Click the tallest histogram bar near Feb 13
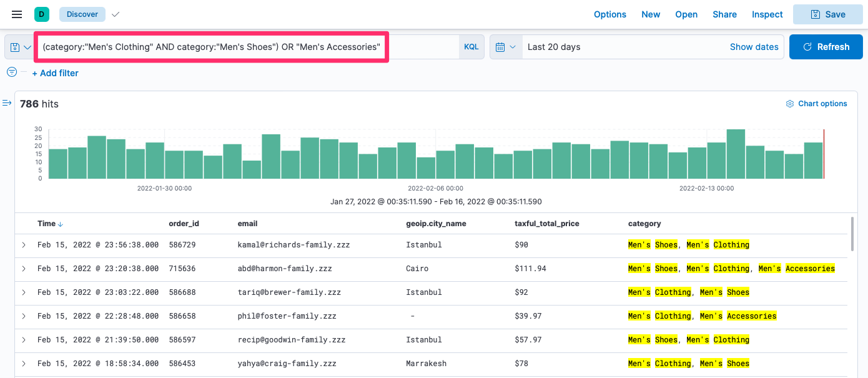Screen dimensions: 868x378 coord(736,154)
